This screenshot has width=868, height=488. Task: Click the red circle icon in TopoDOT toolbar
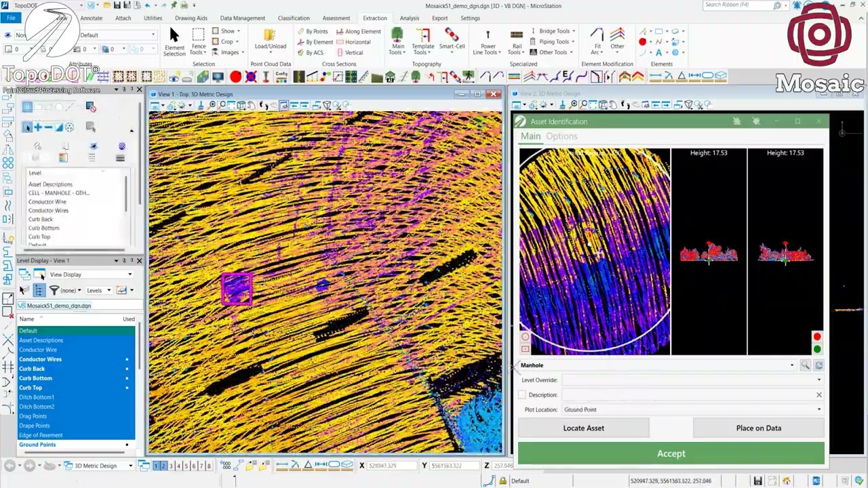tap(235, 77)
